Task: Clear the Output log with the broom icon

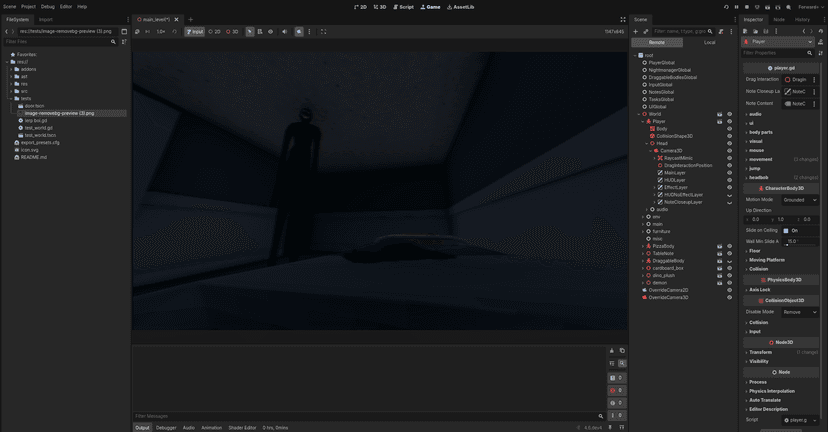Action: [x=612, y=351]
